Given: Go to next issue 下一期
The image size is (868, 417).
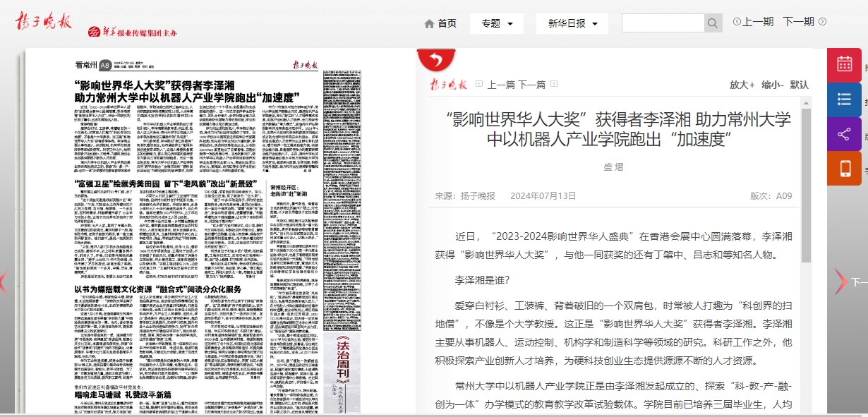Looking at the screenshot, I should click(x=798, y=22).
